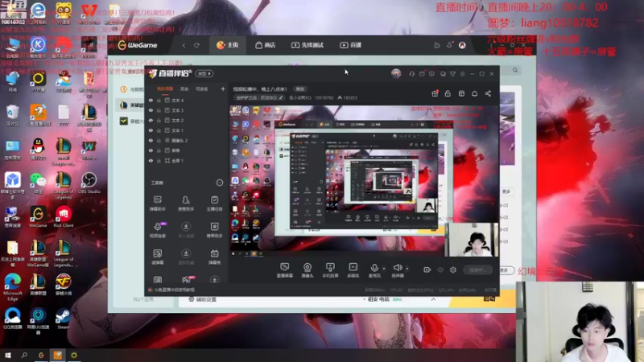This screenshot has width=644, height=362.
Task: Open the Douyu tutorial link at bottom left
Action: pos(171,290)
